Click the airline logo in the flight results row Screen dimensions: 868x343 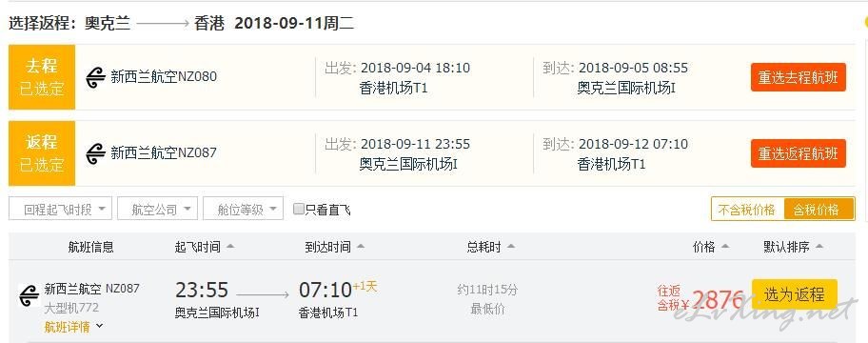29,295
